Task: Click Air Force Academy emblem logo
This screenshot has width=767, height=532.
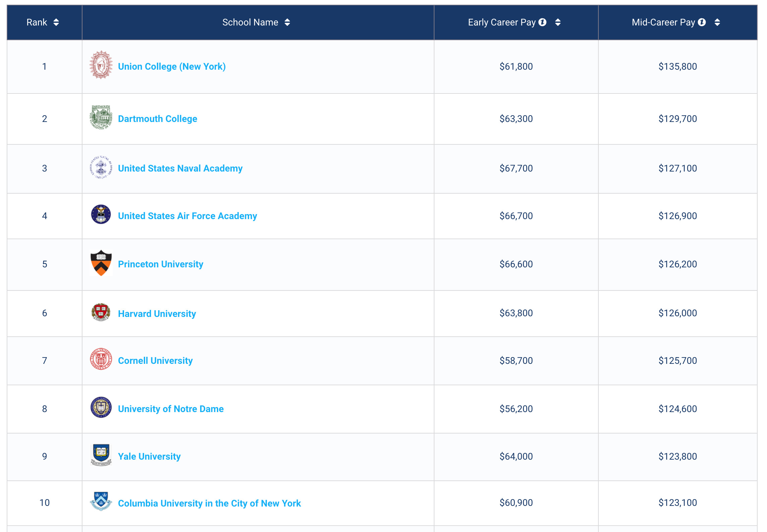Action: click(101, 214)
